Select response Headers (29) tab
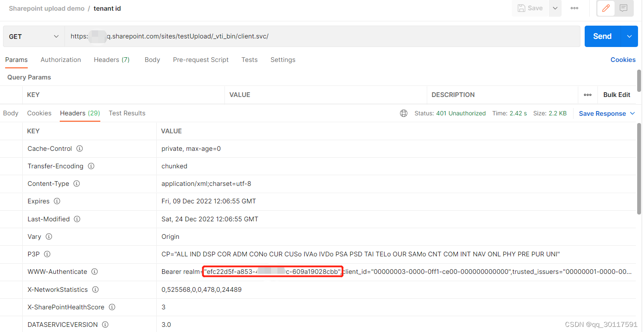Screen dimensions: 644x332 coord(80,113)
